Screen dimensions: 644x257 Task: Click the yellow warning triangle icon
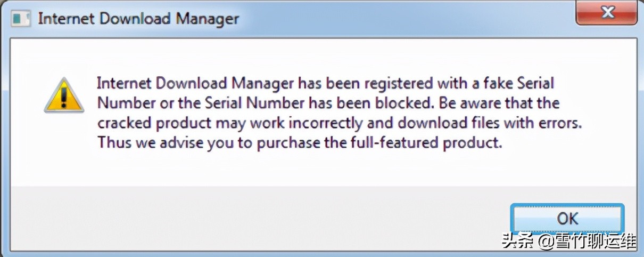[64, 97]
